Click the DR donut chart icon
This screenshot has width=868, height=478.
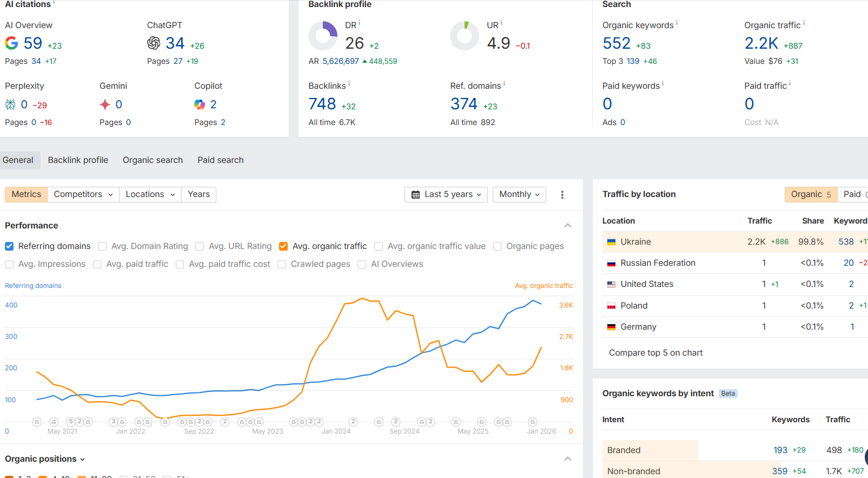coord(323,36)
